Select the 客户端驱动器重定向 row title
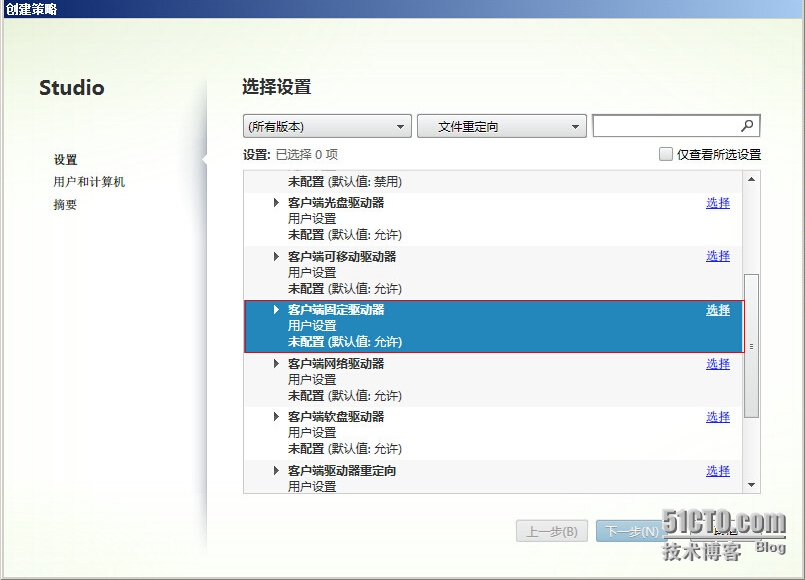The width and height of the screenshot is (805, 580). click(342, 471)
